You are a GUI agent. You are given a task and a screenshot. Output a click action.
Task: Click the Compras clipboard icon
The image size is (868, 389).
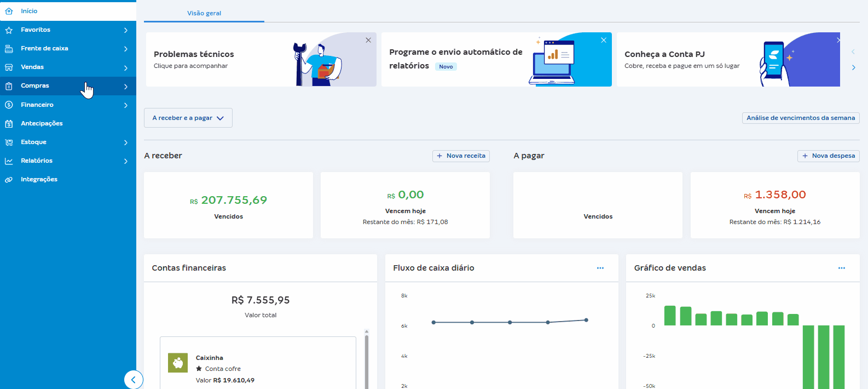coord(9,86)
